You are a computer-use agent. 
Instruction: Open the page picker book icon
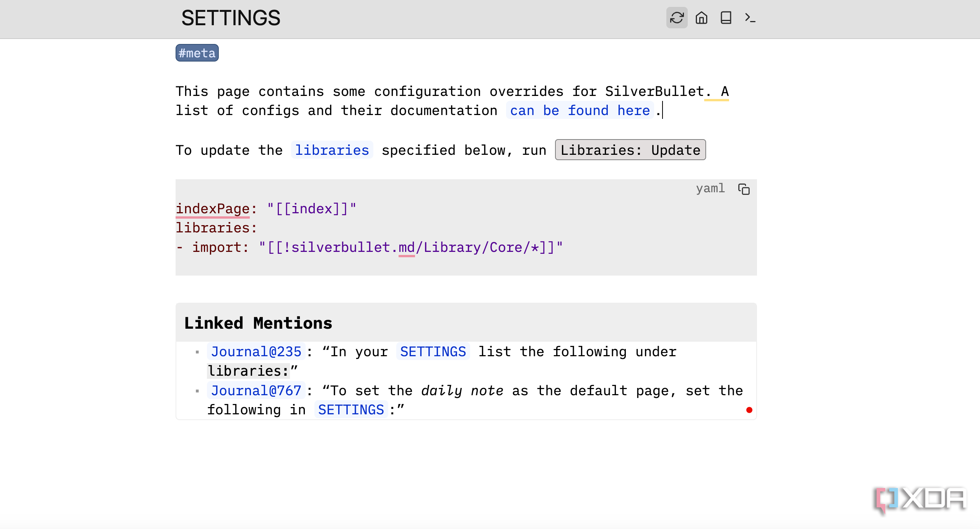click(726, 18)
